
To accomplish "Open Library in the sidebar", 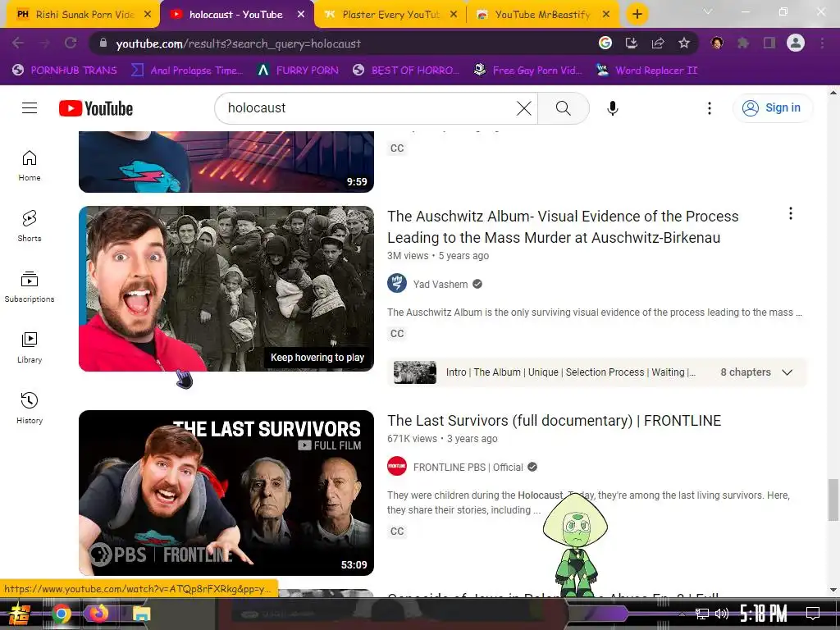I will click(x=30, y=348).
